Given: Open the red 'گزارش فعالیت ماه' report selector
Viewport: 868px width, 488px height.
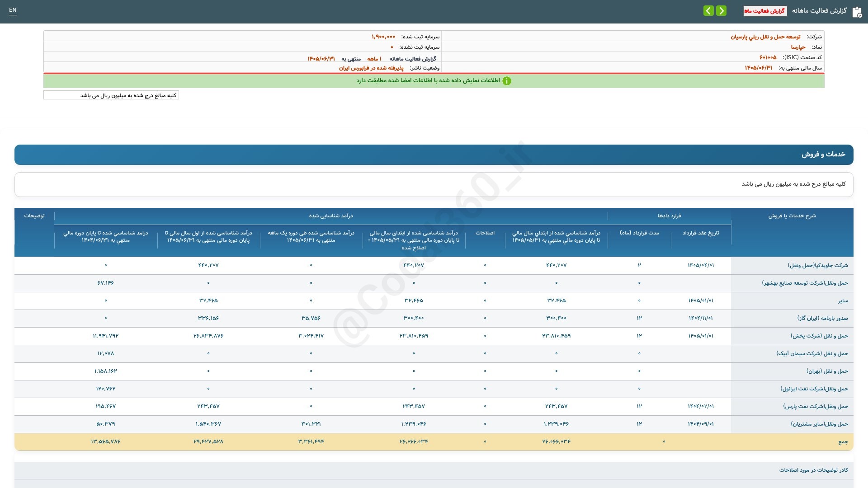Looking at the screenshot, I should pyautogui.click(x=765, y=11).
